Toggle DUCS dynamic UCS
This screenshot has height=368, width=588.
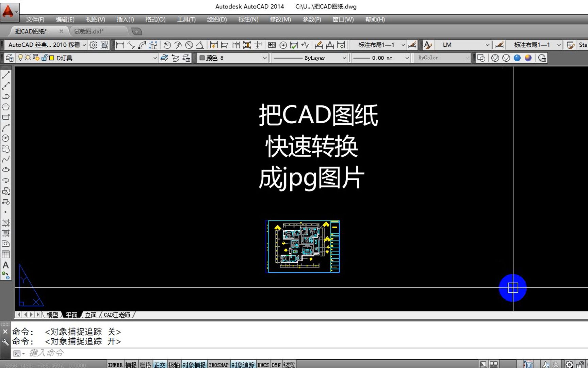pos(263,365)
